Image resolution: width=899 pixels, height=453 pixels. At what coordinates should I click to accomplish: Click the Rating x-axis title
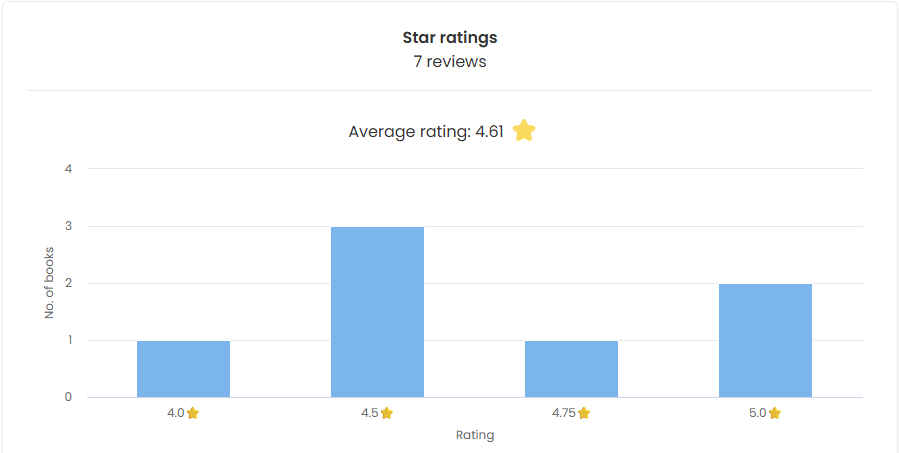[x=475, y=435]
